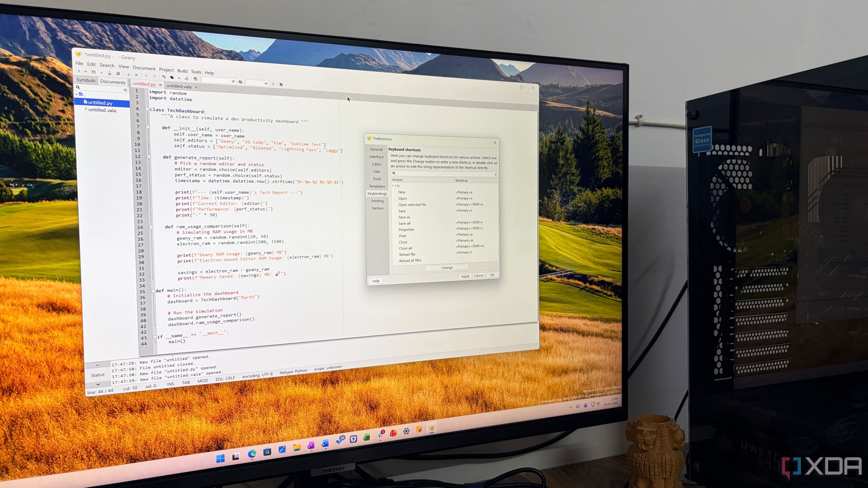Click the New file toolbar icon
Viewport: 868px width, 488px height.
point(78,71)
